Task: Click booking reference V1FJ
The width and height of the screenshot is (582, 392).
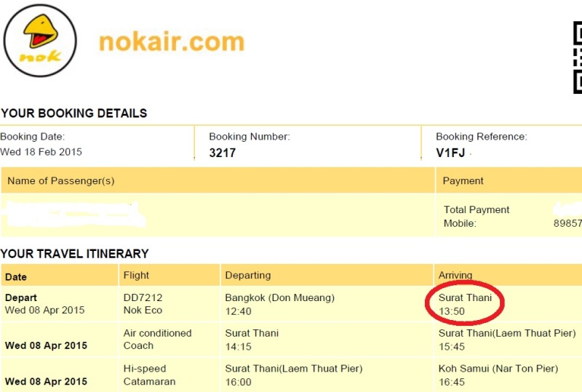Action: (451, 153)
